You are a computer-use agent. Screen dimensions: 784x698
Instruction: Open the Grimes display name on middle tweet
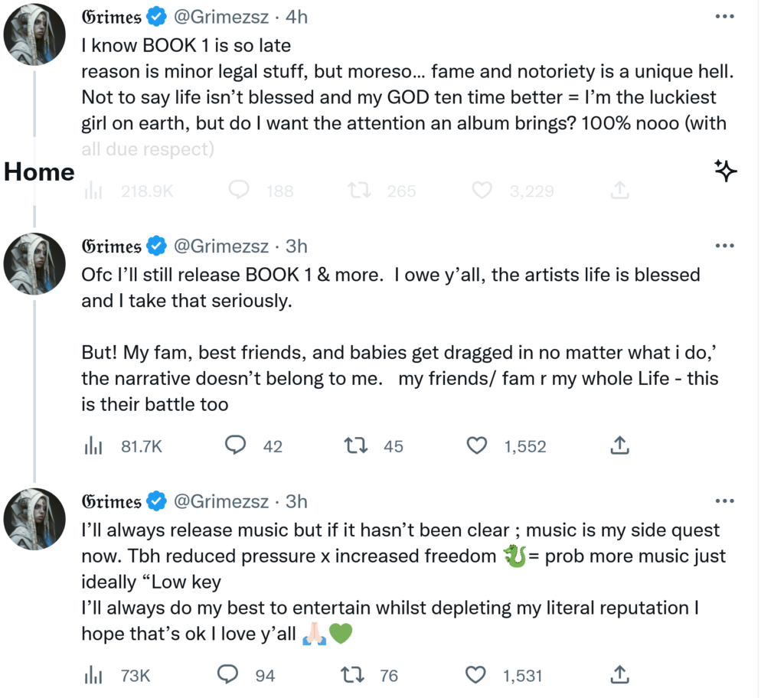(112, 246)
